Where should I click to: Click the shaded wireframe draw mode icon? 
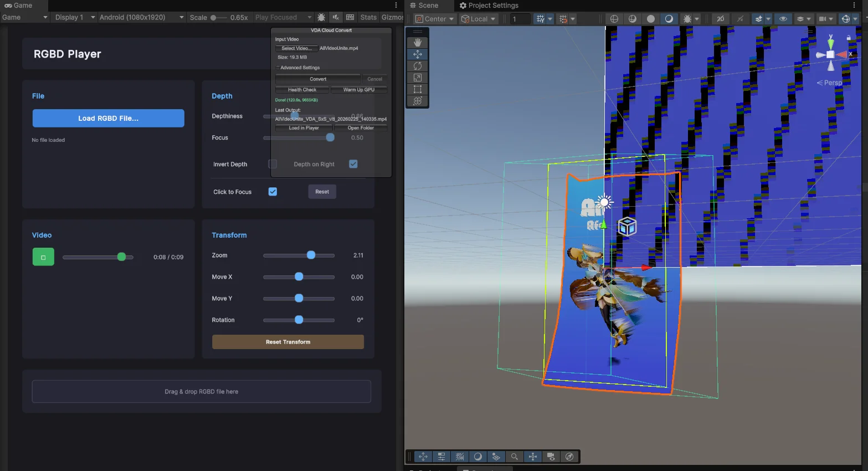(x=633, y=19)
